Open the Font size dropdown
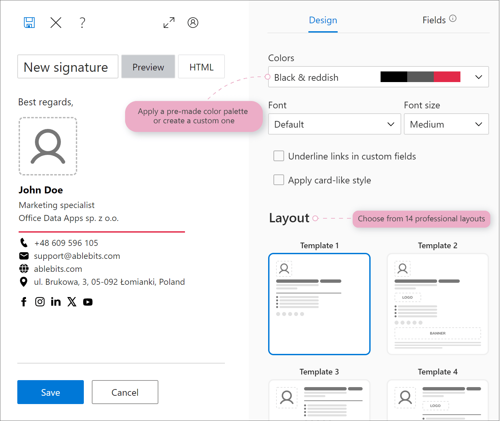The image size is (504, 421). pos(446,124)
